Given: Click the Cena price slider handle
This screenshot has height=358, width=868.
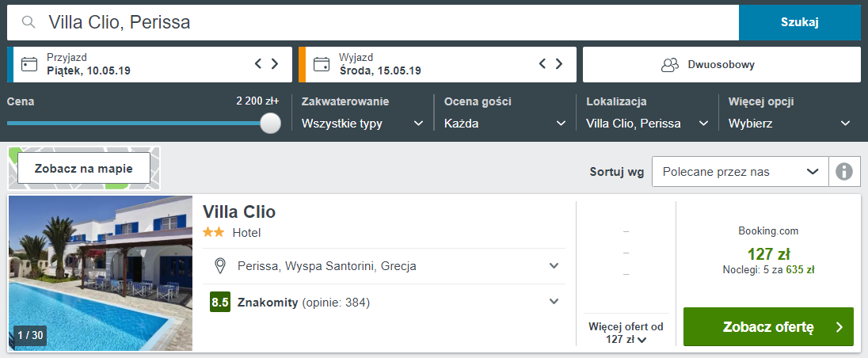Looking at the screenshot, I should point(271,123).
